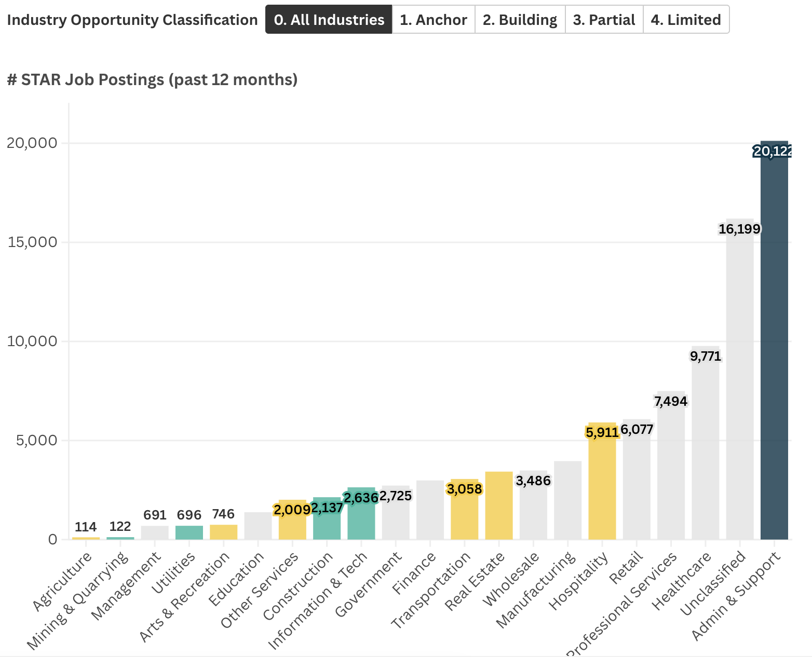This screenshot has width=812, height=657.
Task: Select the yellow Other Services bar
Action: pyautogui.click(x=292, y=520)
